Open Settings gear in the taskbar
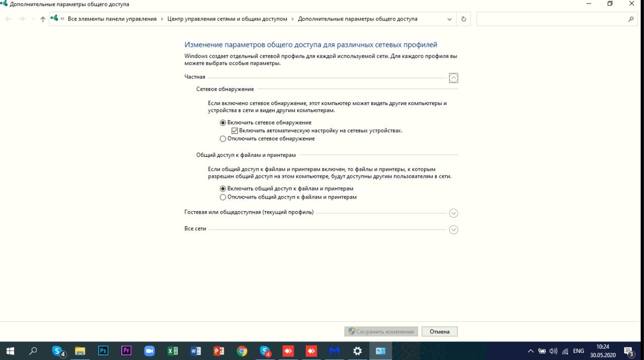This screenshot has height=360, width=644. click(358, 351)
